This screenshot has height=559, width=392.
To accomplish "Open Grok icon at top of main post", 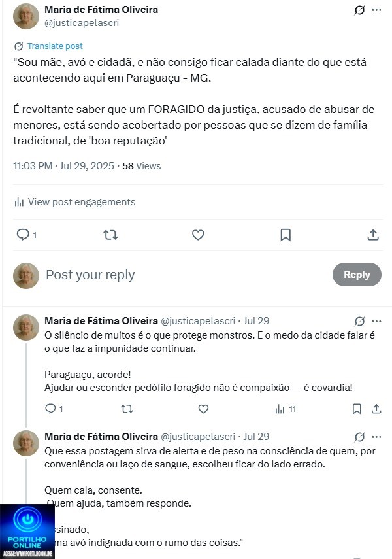I will 359,10.
